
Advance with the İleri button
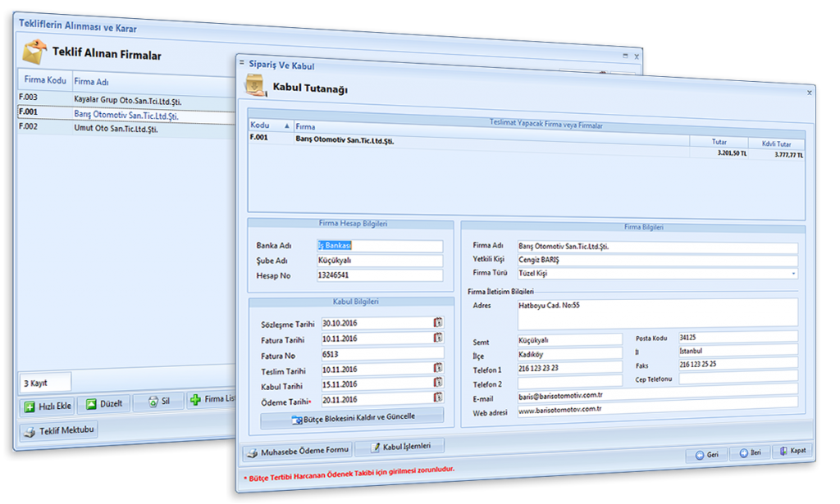tap(751, 453)
